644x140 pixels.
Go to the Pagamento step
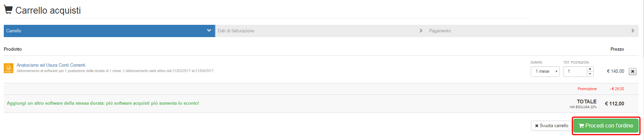click(533, 31)
